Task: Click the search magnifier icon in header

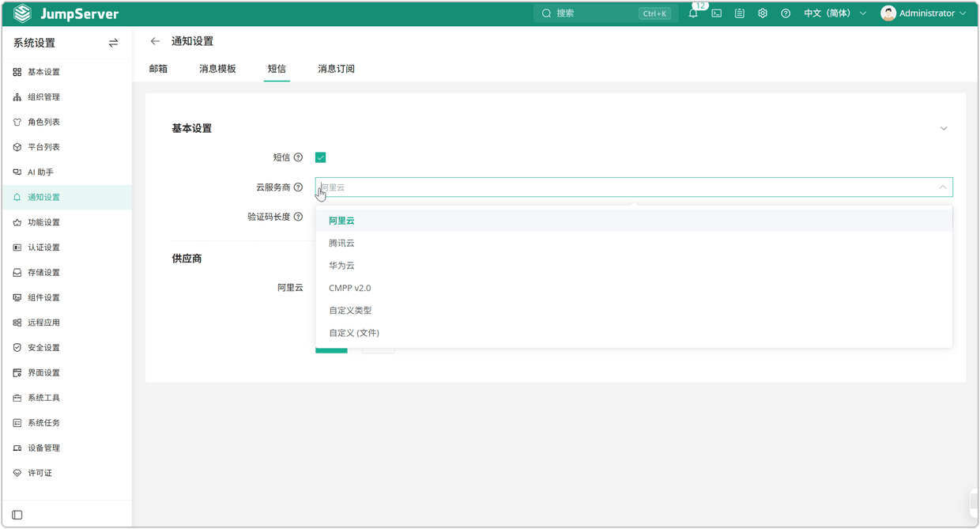Action: 546,13
